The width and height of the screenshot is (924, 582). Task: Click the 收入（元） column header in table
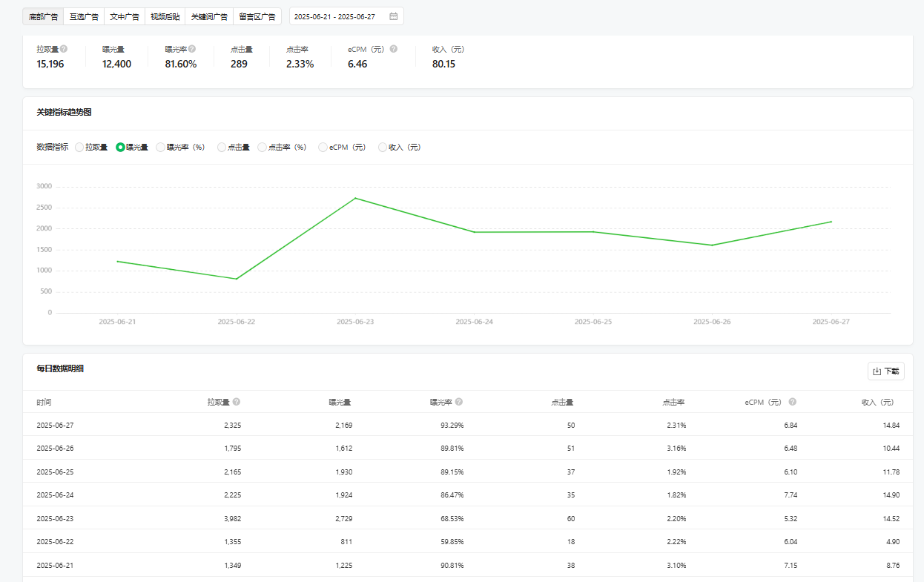click(877, 403)
